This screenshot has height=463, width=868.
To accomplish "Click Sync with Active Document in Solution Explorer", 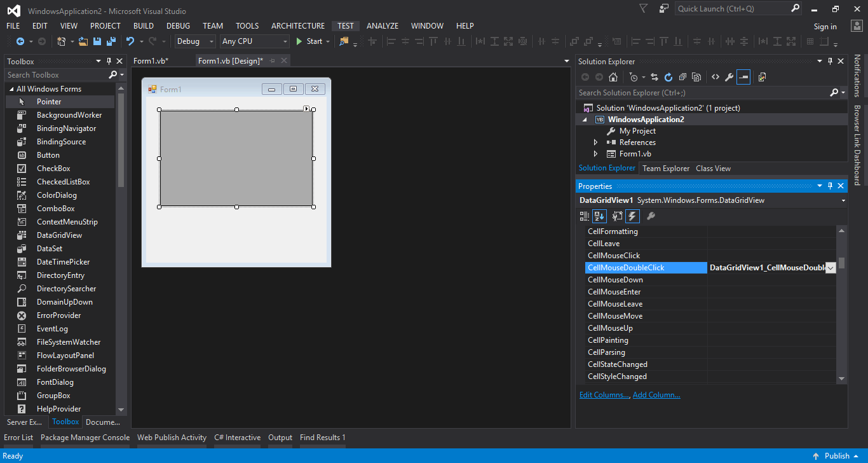I will coord(654,77).
